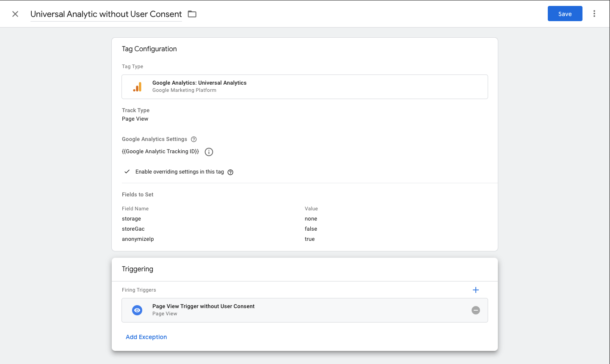The width and height of the screenshot is (610, 364).
Task: Toggle Enable overriding settings checkmark
Action: pos(127,171)
